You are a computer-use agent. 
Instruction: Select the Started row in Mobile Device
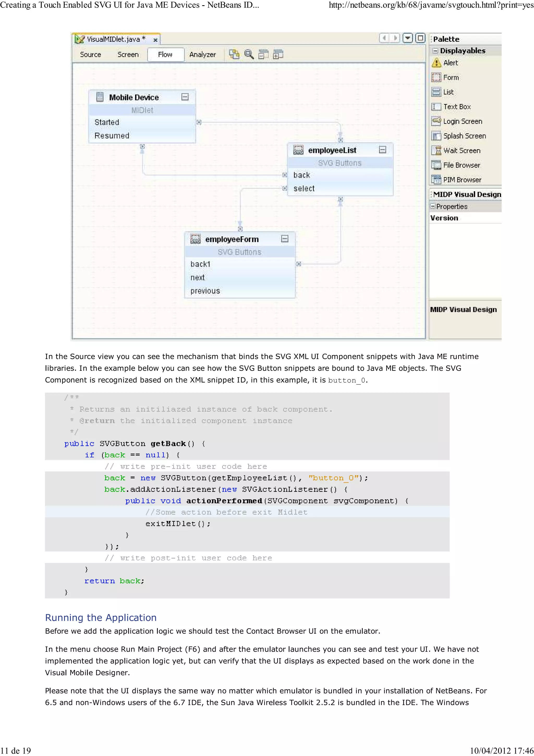(142, 122)
